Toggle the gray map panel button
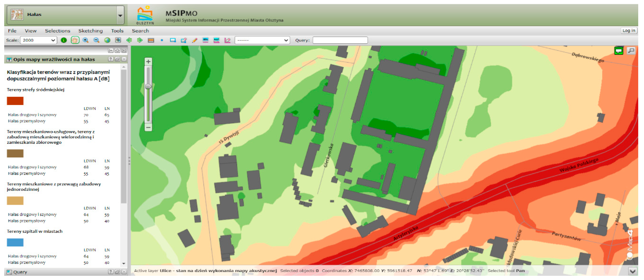 [631, 51]
